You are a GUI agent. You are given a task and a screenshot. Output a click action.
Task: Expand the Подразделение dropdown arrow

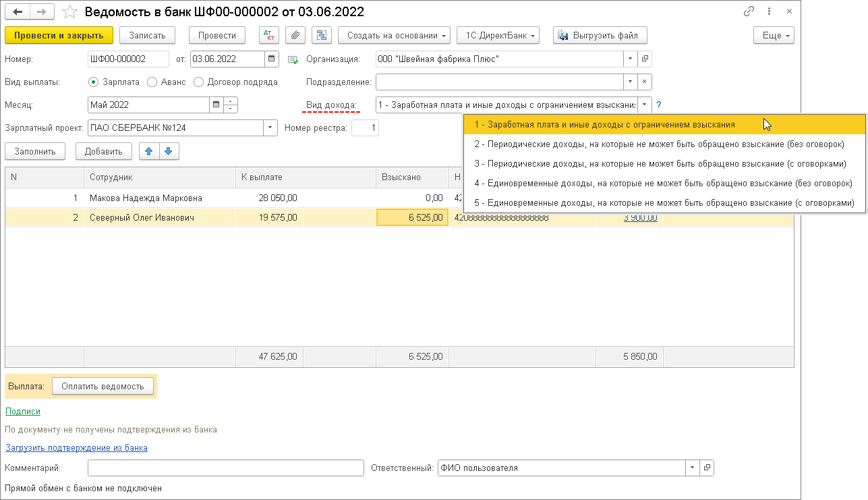coord(631,82)
